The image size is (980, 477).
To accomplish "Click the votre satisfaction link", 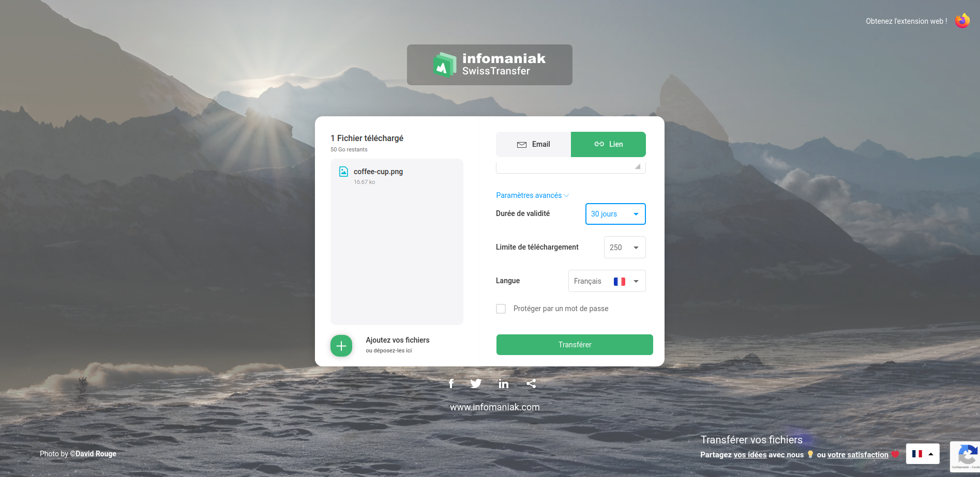I will pyautogui.click(x=858, y=455).
